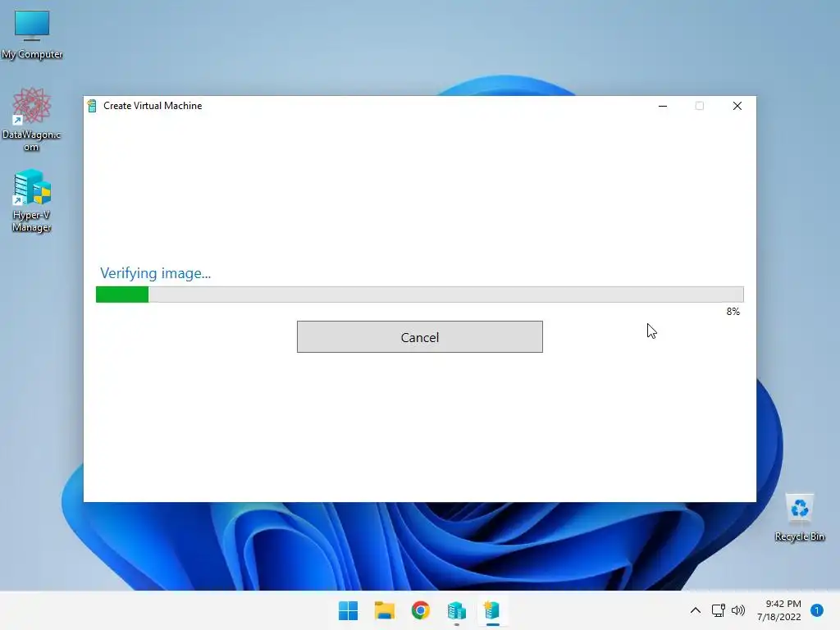This screenshot has height=630, width=840.
Task: Close the Create Virtual Machine window
Action: click(x=737, y=106)
